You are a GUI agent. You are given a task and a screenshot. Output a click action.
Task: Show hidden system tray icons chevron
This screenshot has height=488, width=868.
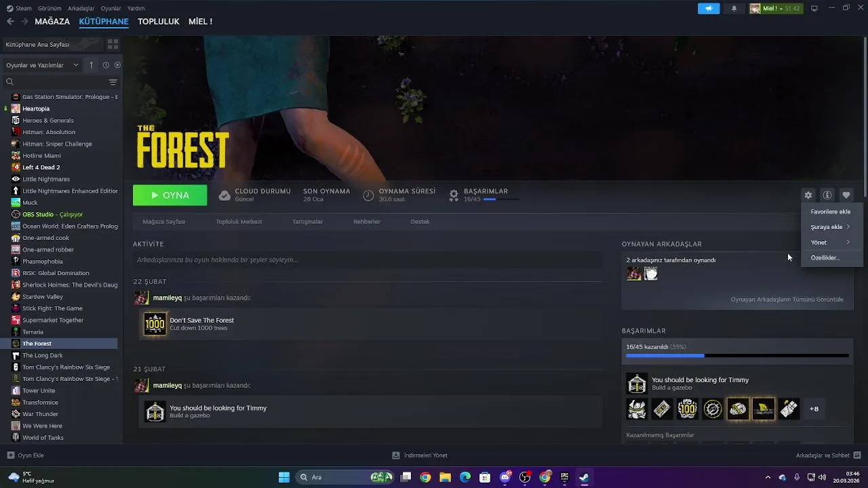(x=768, y=477)
